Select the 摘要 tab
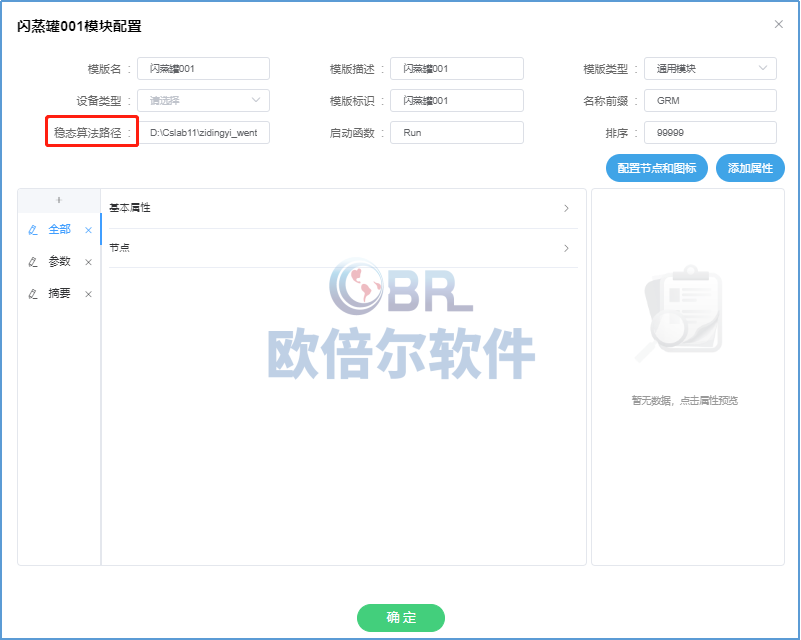 (60, 294)
